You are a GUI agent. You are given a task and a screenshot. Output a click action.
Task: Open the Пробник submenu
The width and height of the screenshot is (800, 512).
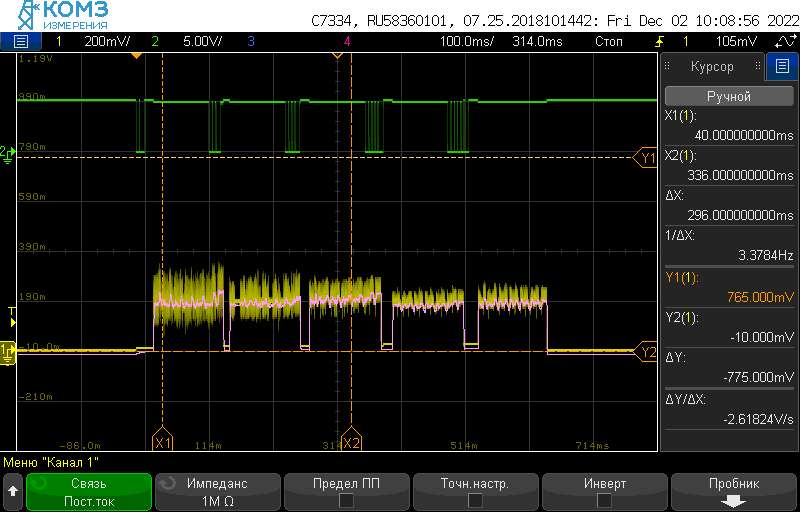734,492
